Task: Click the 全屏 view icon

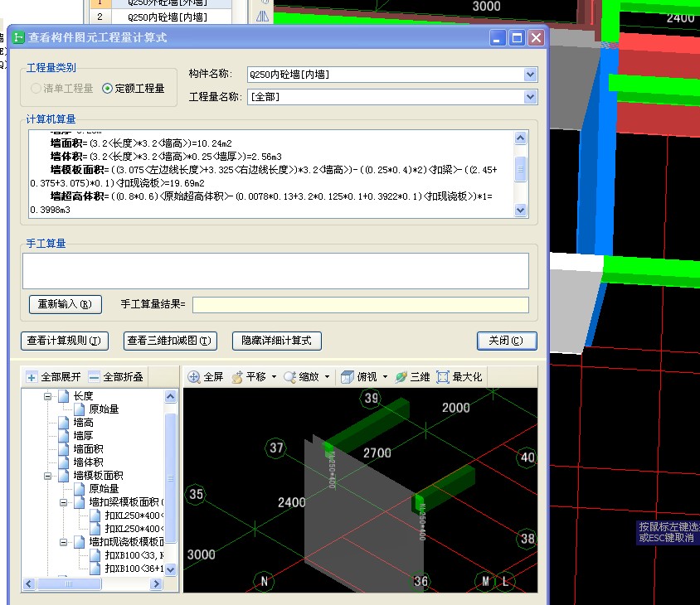Action: [x=193, y=377]
